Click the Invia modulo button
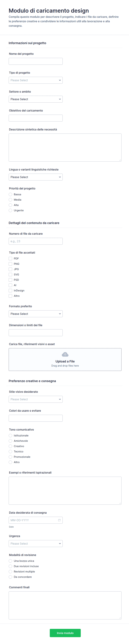Image resolution: width=129 pixels, height=644 pixels. pyautogui.click(x=65, y=633)
